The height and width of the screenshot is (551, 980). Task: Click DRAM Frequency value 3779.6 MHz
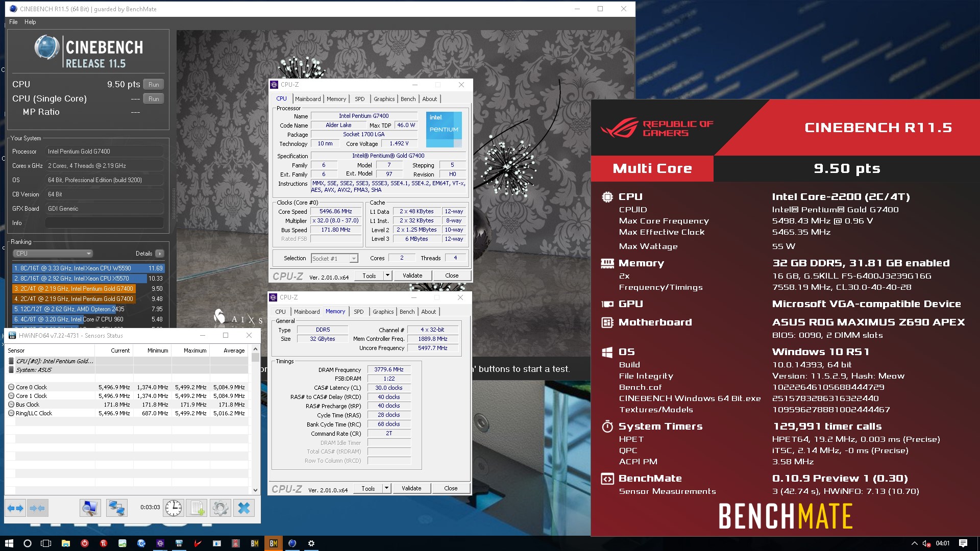click(x=389, y=369)
